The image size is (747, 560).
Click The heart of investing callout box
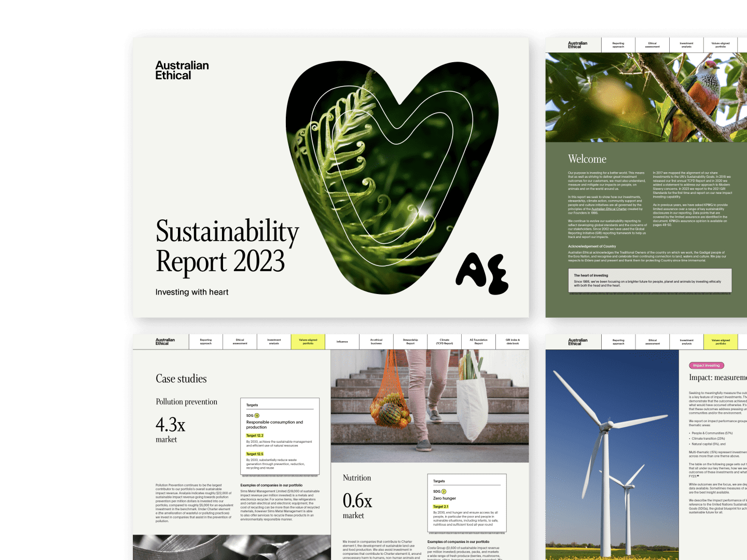649,281
